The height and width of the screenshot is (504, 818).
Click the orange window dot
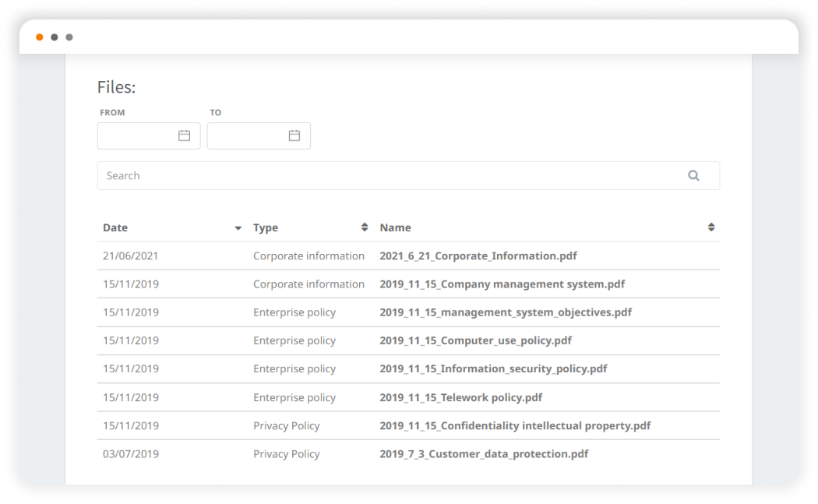40,37
